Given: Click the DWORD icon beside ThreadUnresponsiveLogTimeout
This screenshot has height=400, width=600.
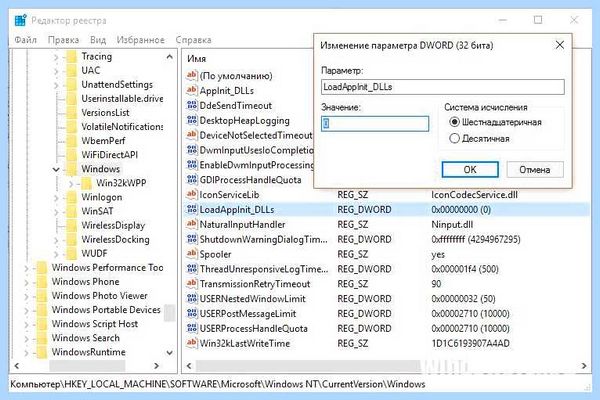Looking at the screenshot, I should tap(191, 269).
